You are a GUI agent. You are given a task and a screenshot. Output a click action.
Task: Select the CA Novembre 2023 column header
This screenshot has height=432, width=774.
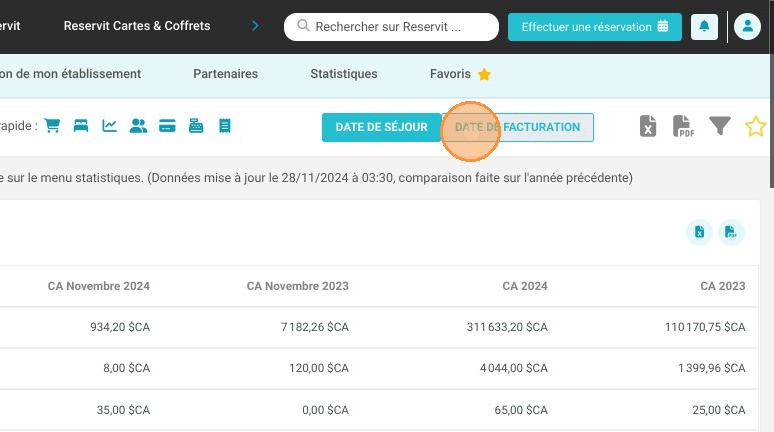pyautogui.click(x=298, y=286)
